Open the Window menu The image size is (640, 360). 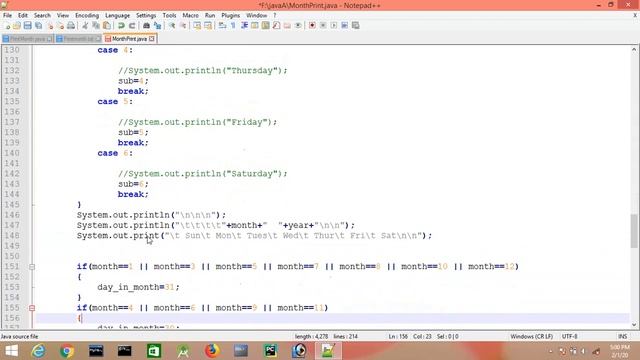click(256, 16)
